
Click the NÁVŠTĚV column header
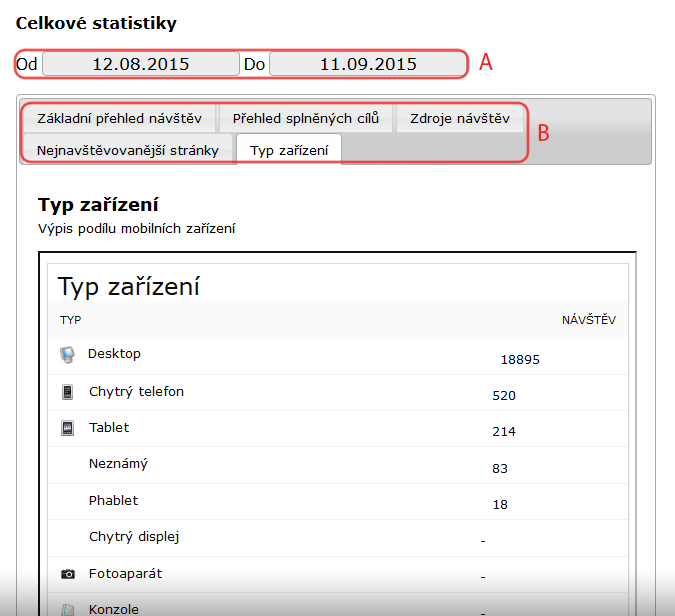coord(588,320)
